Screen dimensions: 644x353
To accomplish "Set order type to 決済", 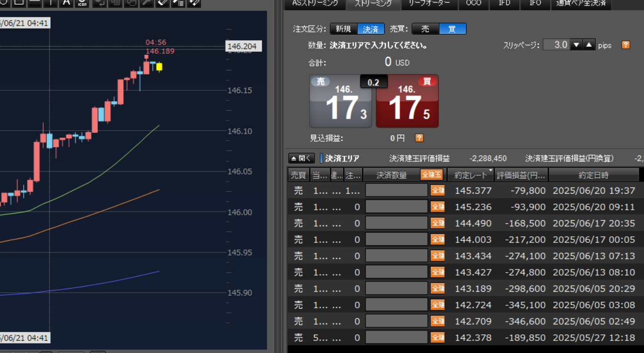I will pyautogui.click(x=371, y=29).
